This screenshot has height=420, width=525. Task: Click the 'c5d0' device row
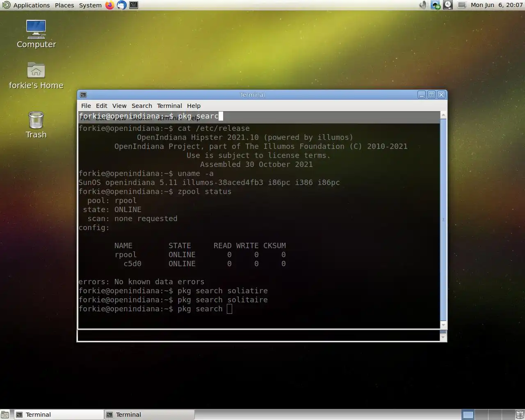[205, 264]
